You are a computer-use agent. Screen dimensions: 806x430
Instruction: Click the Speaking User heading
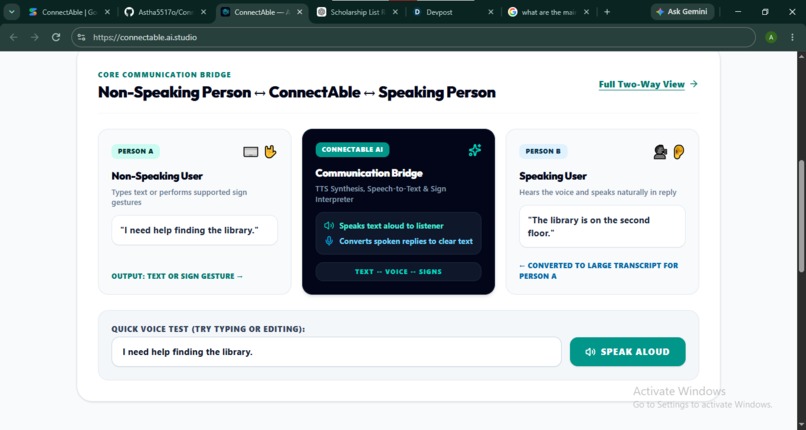click(x=553, y=176)
